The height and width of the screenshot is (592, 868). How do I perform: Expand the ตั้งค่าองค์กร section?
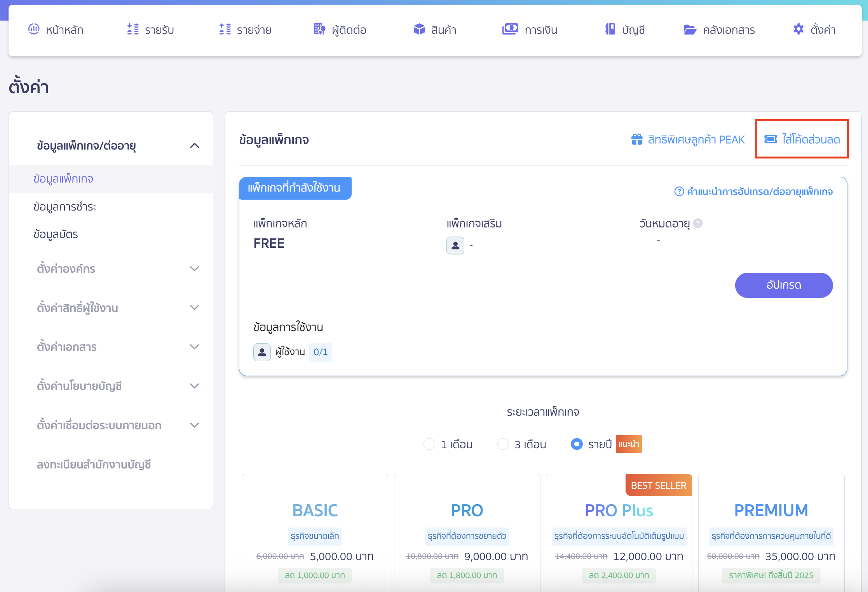coord(194,269)
